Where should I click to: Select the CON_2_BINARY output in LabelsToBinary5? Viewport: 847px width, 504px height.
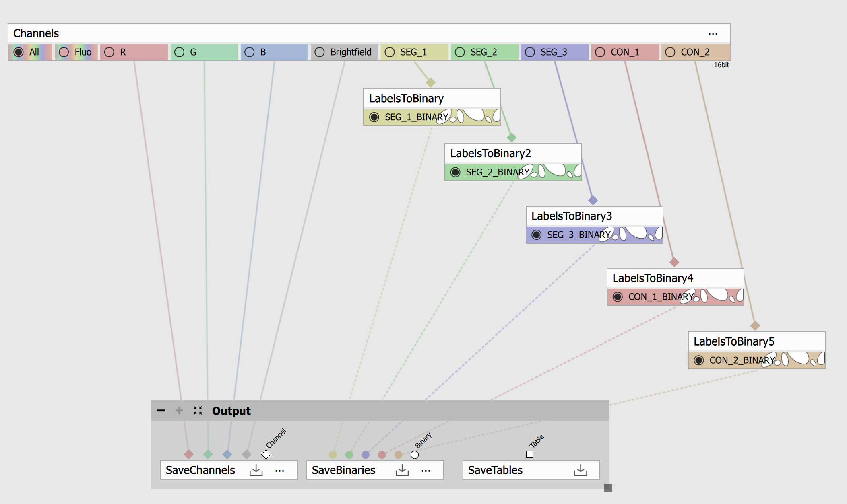tap(698, 360)
